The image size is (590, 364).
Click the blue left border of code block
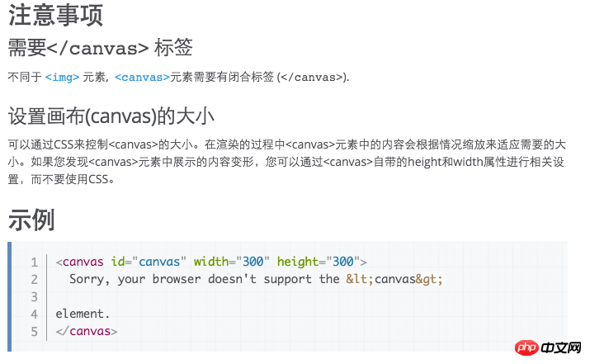point(9,296)
